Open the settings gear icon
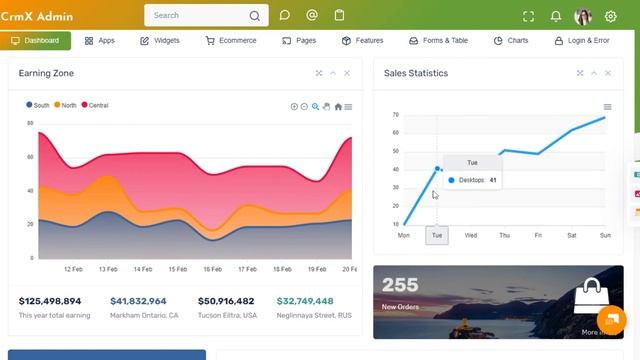Screen dimensions: 640x360 [x=610, y=16]
